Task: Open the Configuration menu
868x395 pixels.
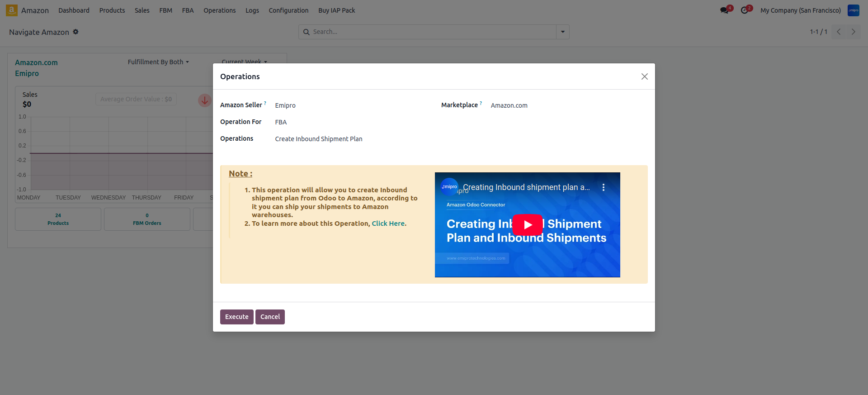Action: point(288,10)
